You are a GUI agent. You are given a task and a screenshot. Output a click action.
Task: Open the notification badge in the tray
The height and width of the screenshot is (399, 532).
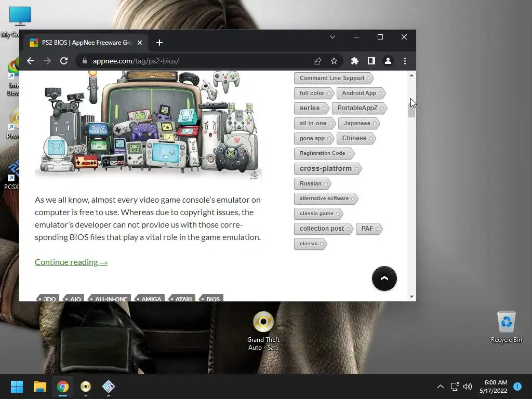[x=517, y=386]
